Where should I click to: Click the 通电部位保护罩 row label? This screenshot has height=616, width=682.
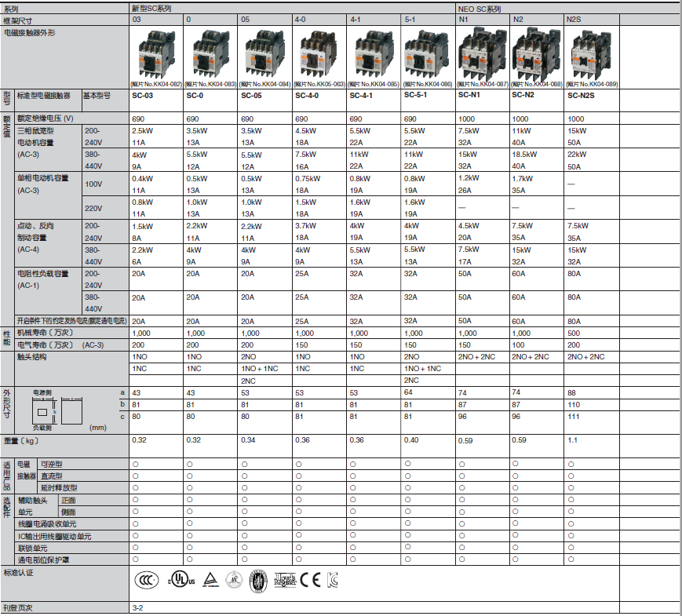(x=43, y=560)
